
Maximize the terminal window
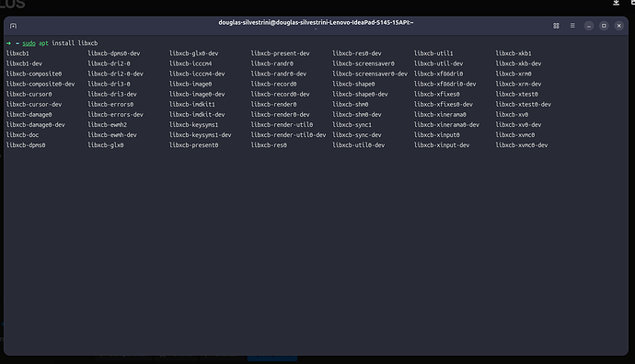pos(604,26)
